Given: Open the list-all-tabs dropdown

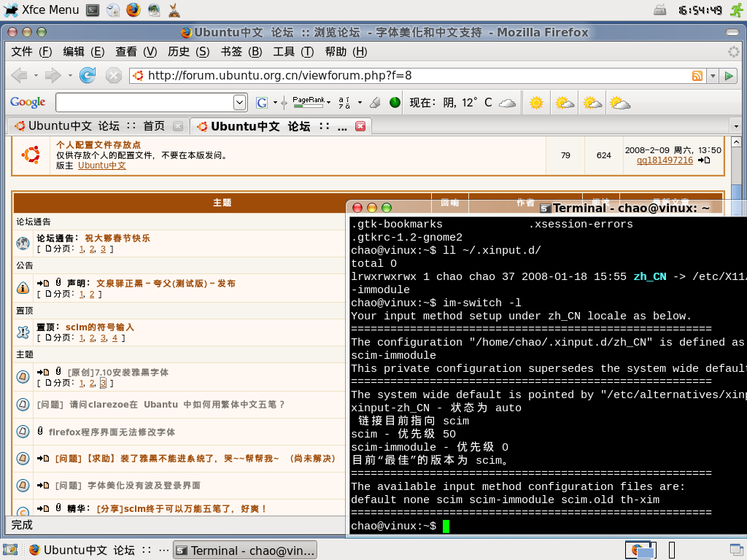Looking at the screenshot, I should point(736,126).
